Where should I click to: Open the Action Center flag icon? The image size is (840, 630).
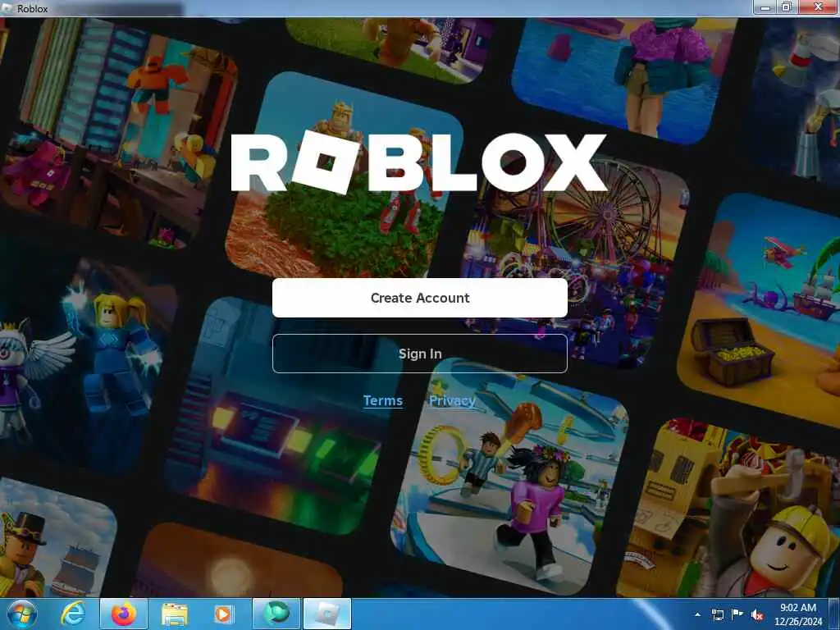(x=737, y=614)
